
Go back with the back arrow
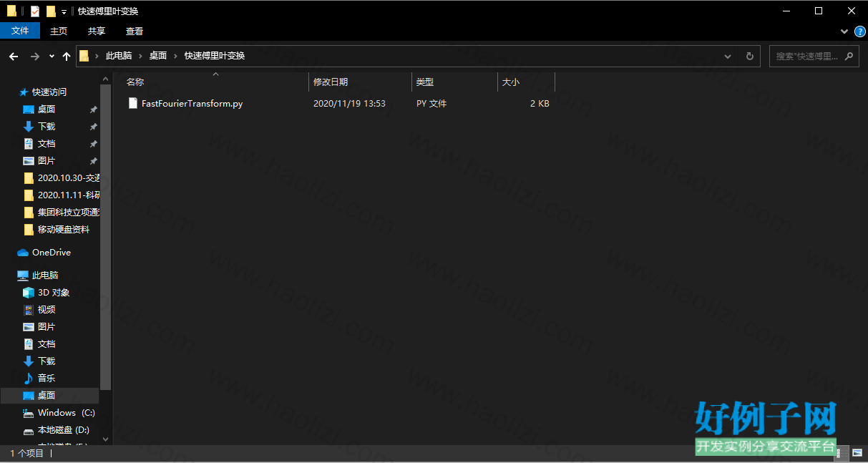coord(14,56)
